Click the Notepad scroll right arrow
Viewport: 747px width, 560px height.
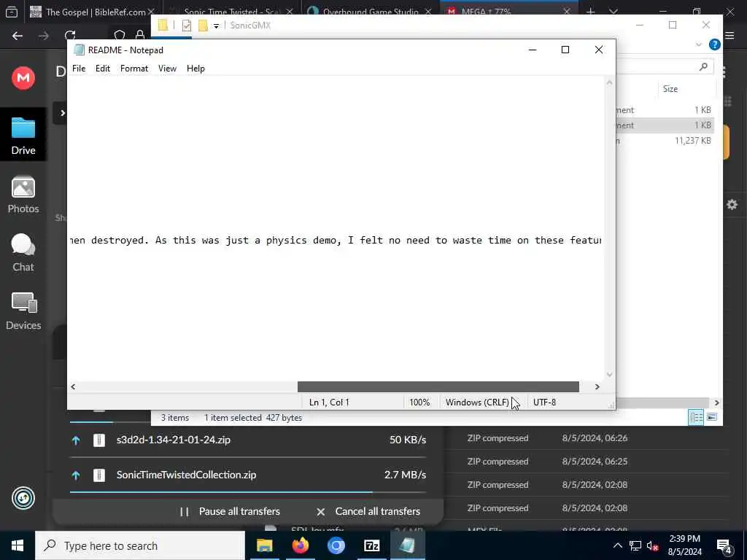click(597, 386)
